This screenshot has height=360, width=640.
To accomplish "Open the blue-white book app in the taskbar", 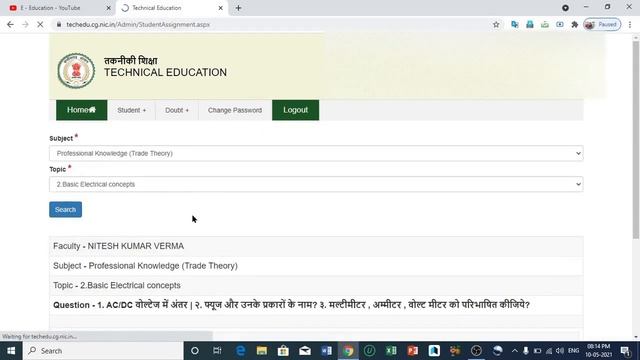I will [x=434, y=351].
